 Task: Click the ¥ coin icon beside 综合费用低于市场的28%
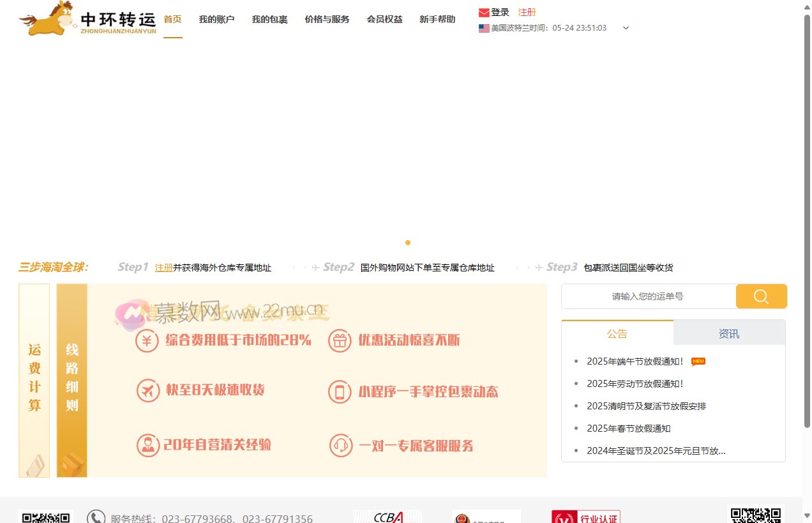point(147,340)
